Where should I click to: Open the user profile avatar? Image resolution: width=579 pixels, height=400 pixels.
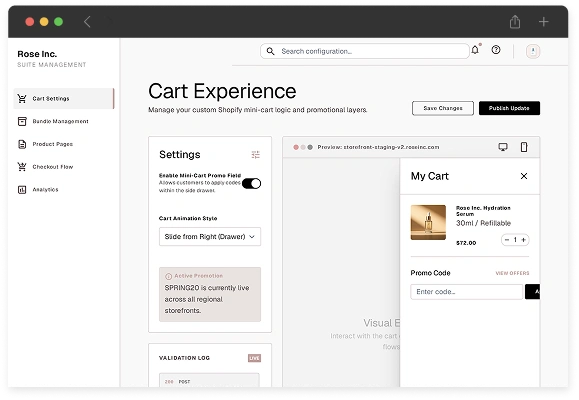(533, 51)
